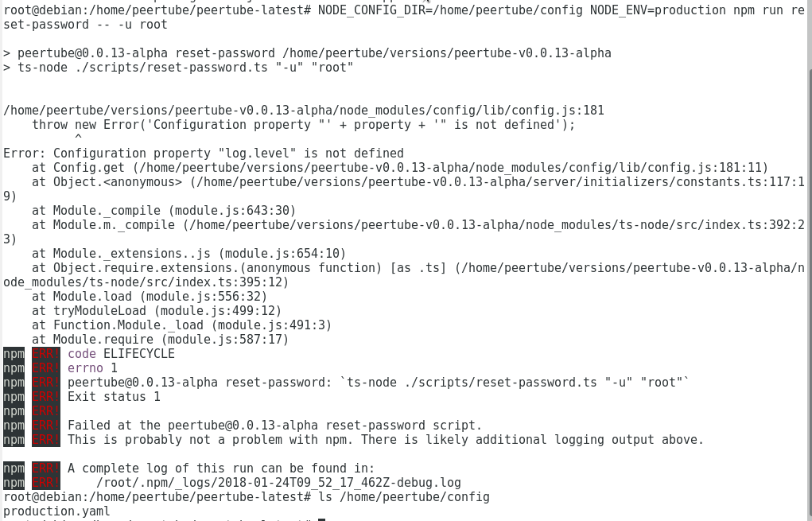Click the constants.ts:117 stack trace entry
This screenshot has width=812, height=521.
pos(404,189)
